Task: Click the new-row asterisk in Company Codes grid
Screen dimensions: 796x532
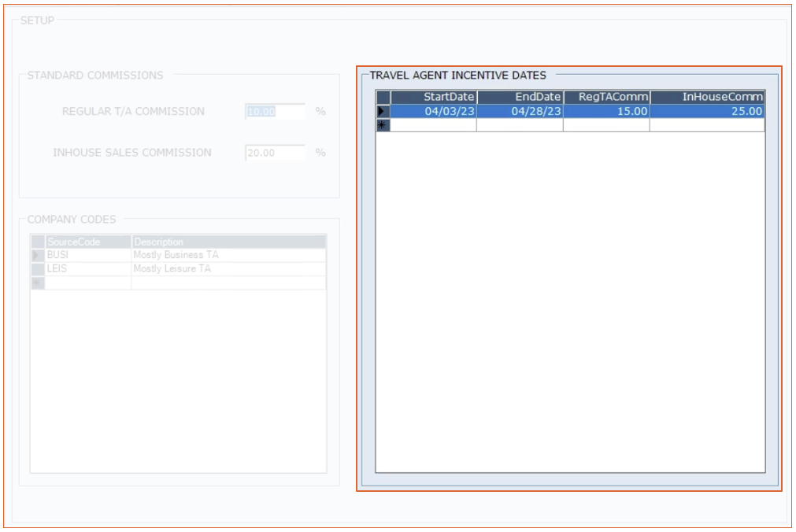Action: pyautogui.click(x=37, y=283)
